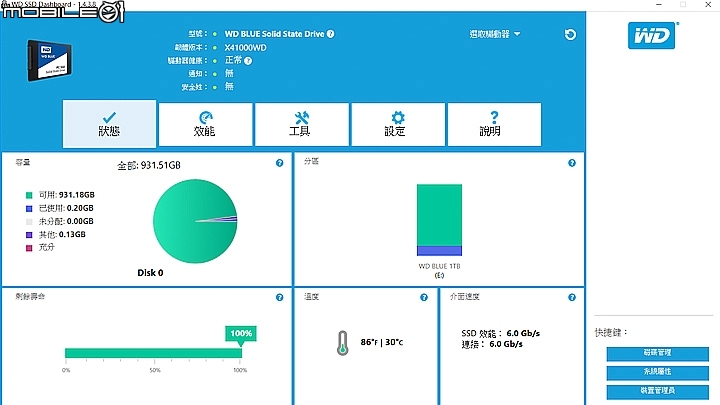Open help for remaining life panel
Screen dimensions: 720x405
pos(280,298)
